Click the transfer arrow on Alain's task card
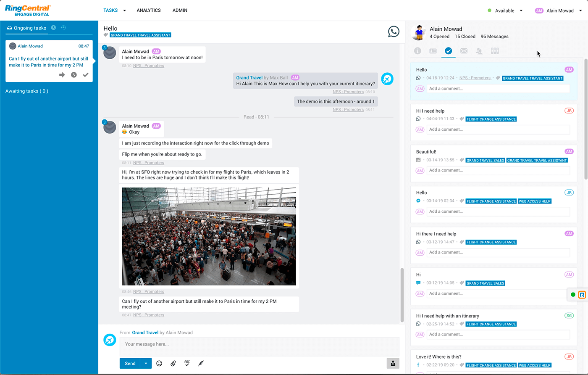The image size is (588, 375). (62, 75)
